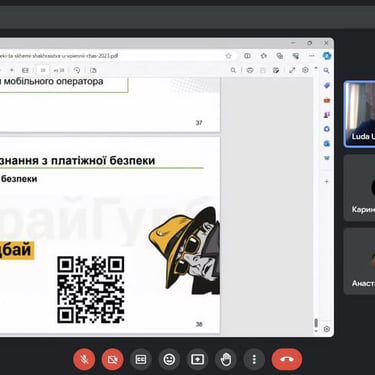The image size is (375, 375).
Task: Collapse PDF toolbar with up caret
Action: pos(316,69)
